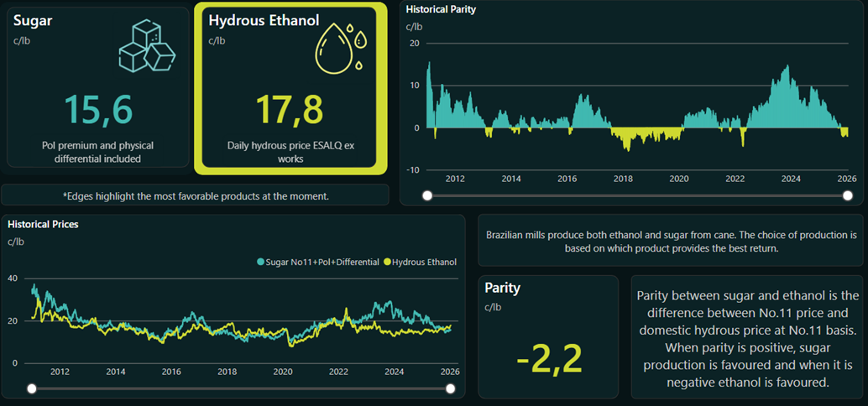868x406 pixels.
Task: Click teal Sugar No11 legend marker
Action: pyautogui.click(x=261, y=262)
